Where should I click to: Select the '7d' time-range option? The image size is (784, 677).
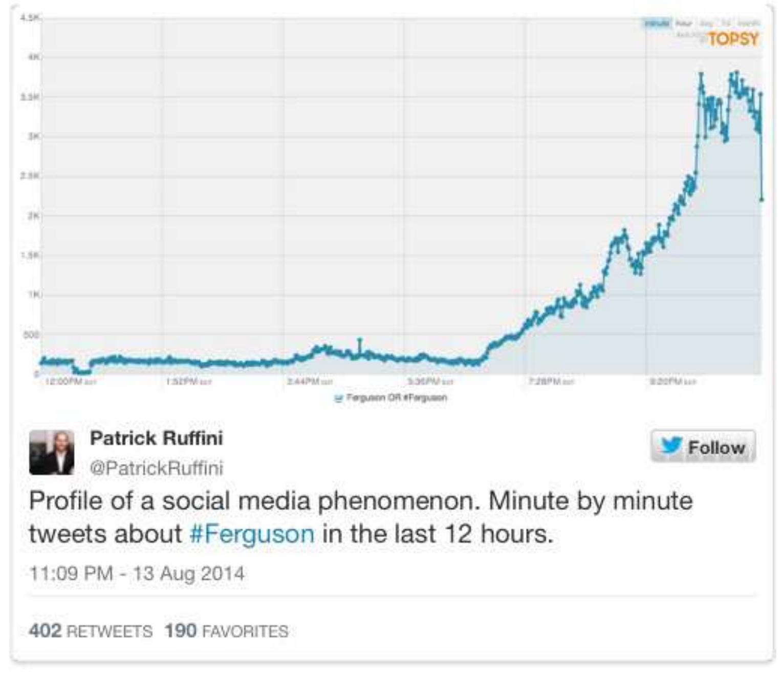[x=728, y=23]
